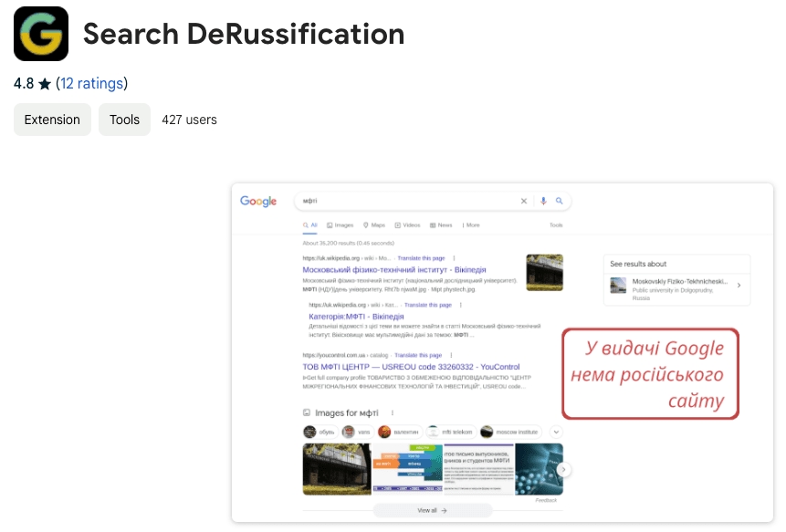
Task: Click the voice search microphone icon
Action: click(544, 202)
